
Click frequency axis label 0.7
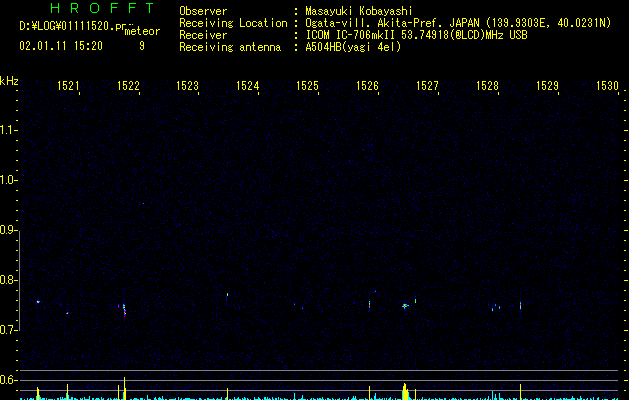pyautogui.click(x=8, y=330)
